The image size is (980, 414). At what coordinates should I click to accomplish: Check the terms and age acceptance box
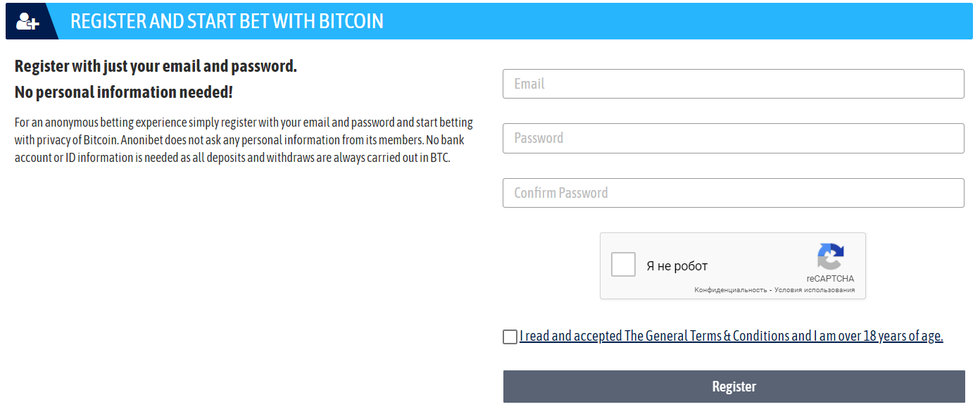pyautogui.click(x=510, y=337)
